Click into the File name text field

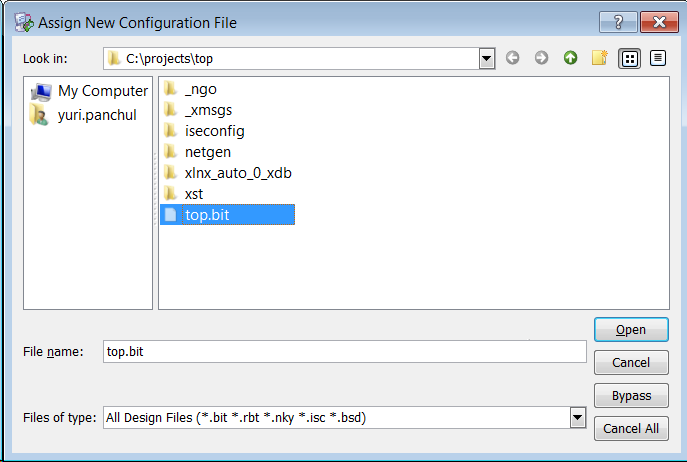(x=344, y=351)
